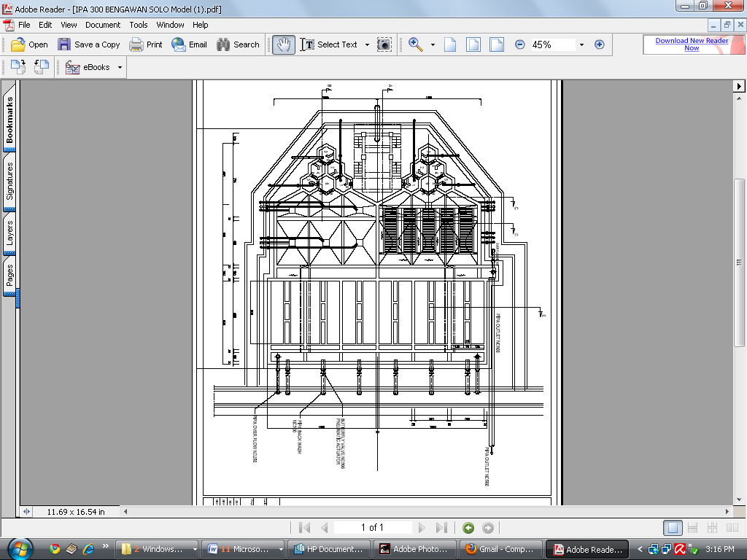Select the Hand tool in toolbar
The width and height of the screenshot is (747, 560).
point(284,44)
